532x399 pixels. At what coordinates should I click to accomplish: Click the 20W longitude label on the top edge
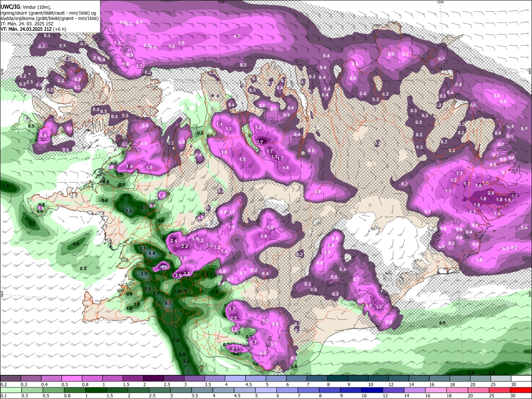pyautogui.click(x=221, y=2)
